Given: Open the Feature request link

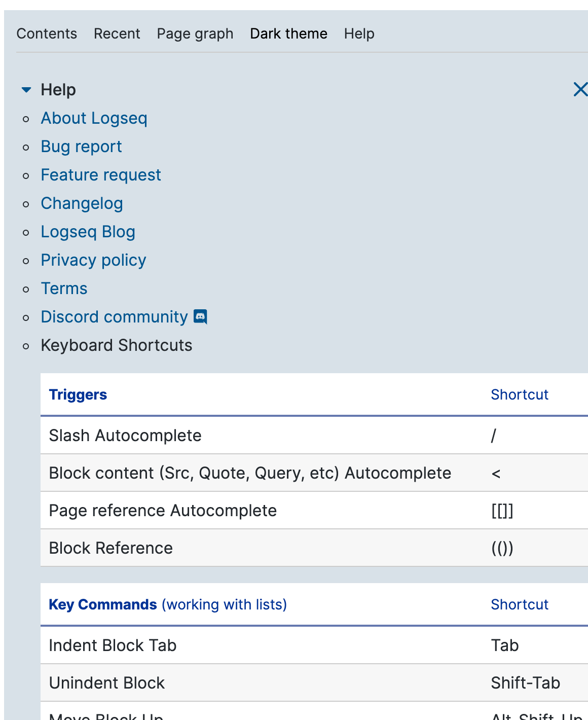Looking at the screenshot, I should pos(101,175).
